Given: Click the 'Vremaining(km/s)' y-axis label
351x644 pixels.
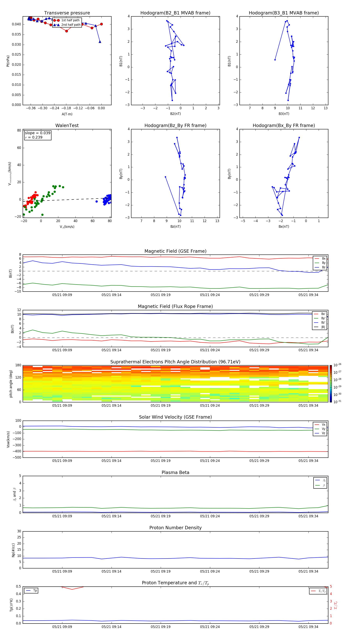Looking at the screenshot, I should pyautogui.click(x=10, y=173).
